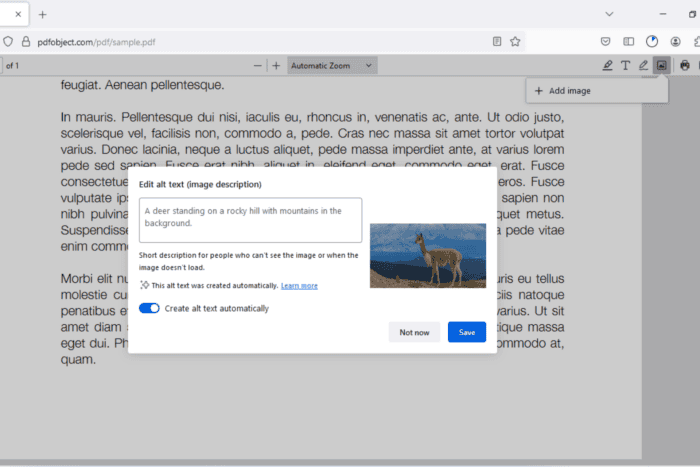Viewport: 700px width, 467px height.
Task: Click the zoom in plus button
Action: point(276,66)
